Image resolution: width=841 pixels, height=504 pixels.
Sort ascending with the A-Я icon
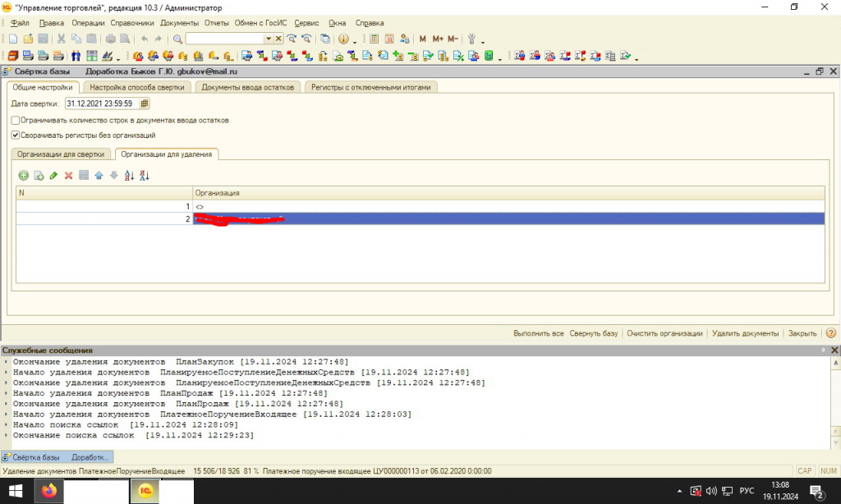[129, 176]
